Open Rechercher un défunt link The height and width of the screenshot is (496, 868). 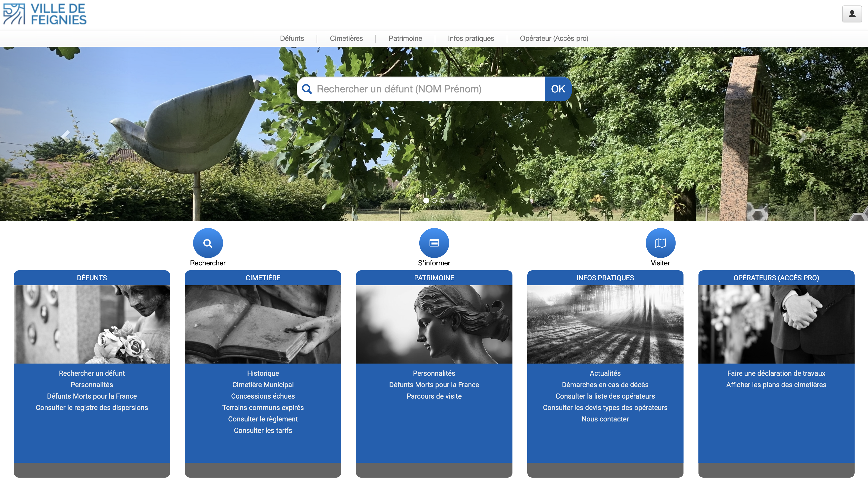[92, 373]
